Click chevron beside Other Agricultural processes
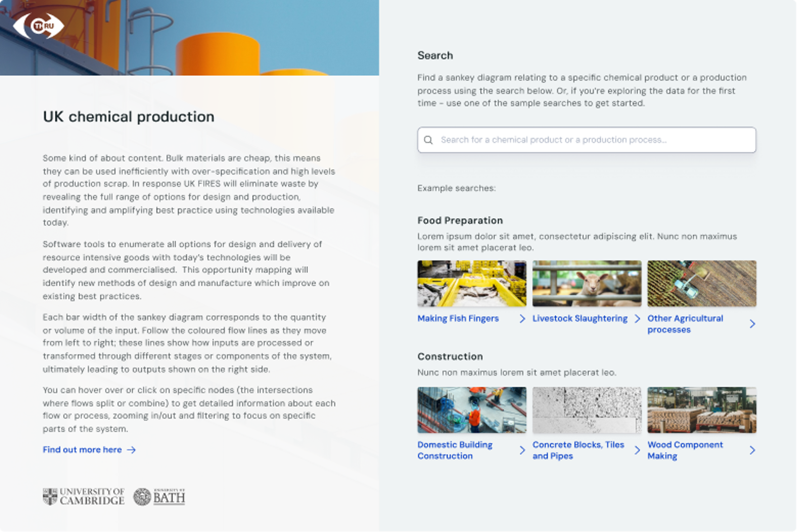 752,324
